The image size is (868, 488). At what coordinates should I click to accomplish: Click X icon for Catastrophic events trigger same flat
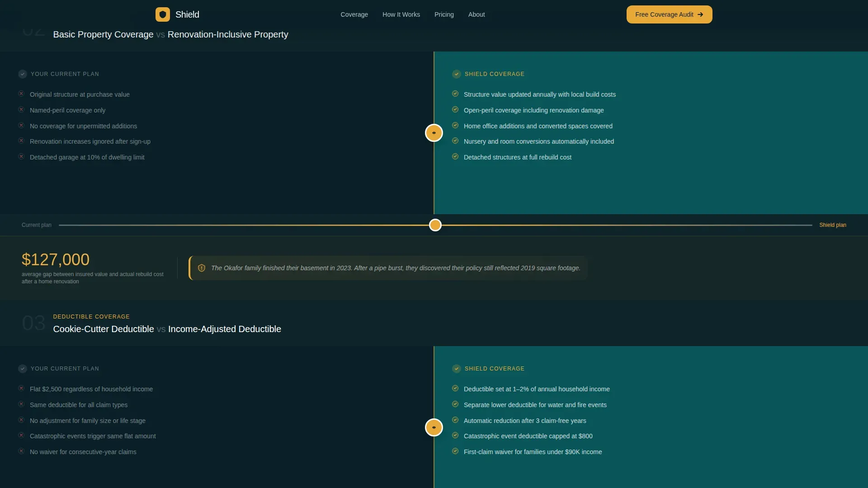click(21, 436)
